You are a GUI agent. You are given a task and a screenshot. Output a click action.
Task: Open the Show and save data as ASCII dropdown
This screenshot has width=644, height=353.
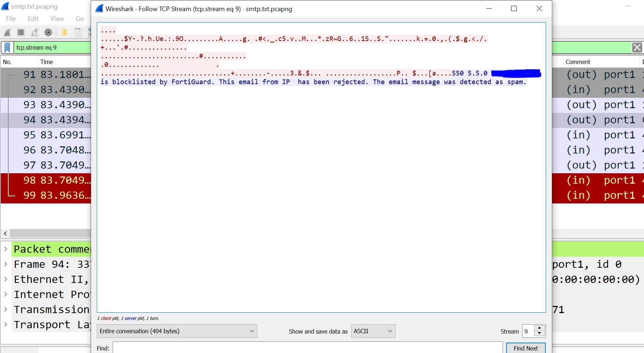coord(373,331)
